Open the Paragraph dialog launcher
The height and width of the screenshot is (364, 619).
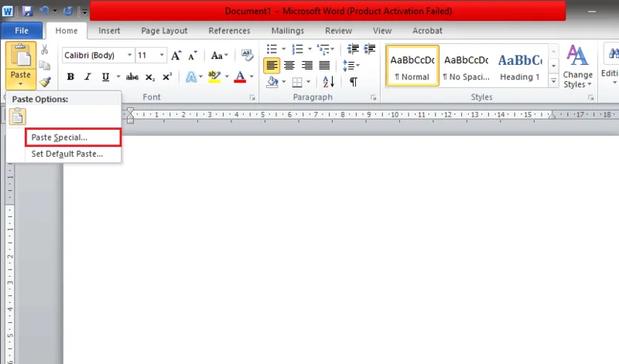[373, 98]
